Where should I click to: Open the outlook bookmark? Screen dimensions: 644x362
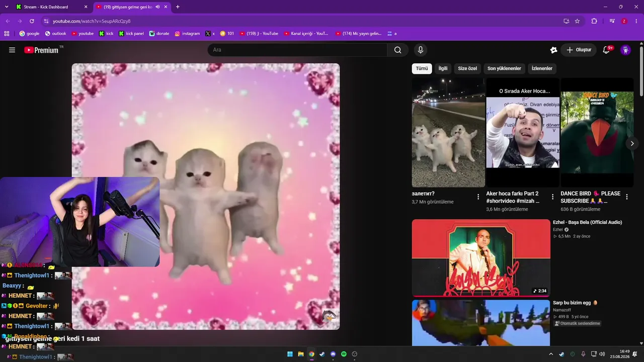pos(55,34)
